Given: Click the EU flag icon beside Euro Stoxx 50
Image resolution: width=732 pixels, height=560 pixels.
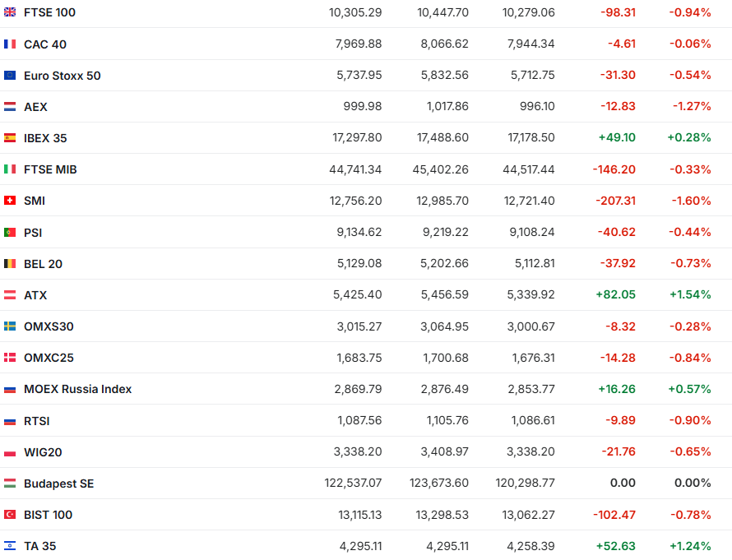Looking at the screenshot, I should [10, 76].
